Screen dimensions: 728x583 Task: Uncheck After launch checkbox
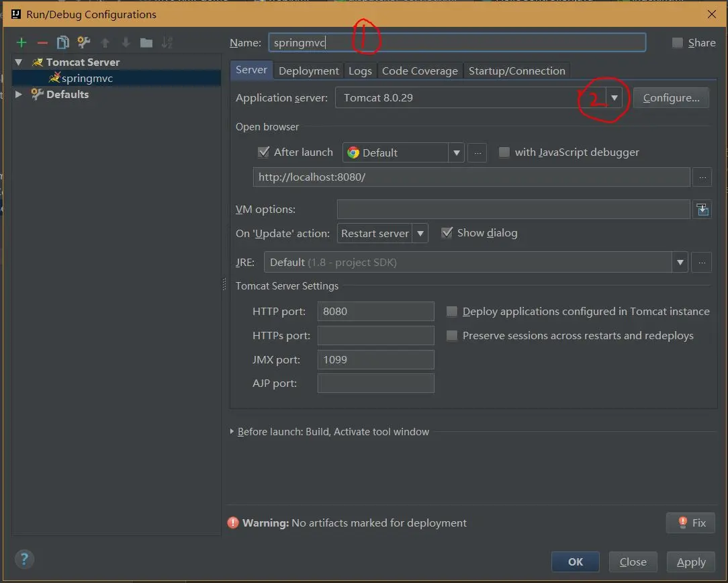click(x=263, y=152)
